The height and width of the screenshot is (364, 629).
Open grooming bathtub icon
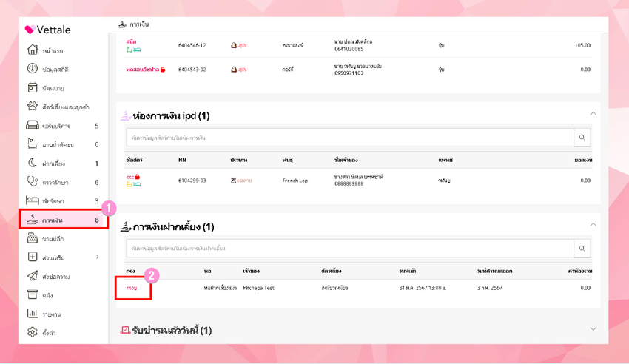(33, 144)
